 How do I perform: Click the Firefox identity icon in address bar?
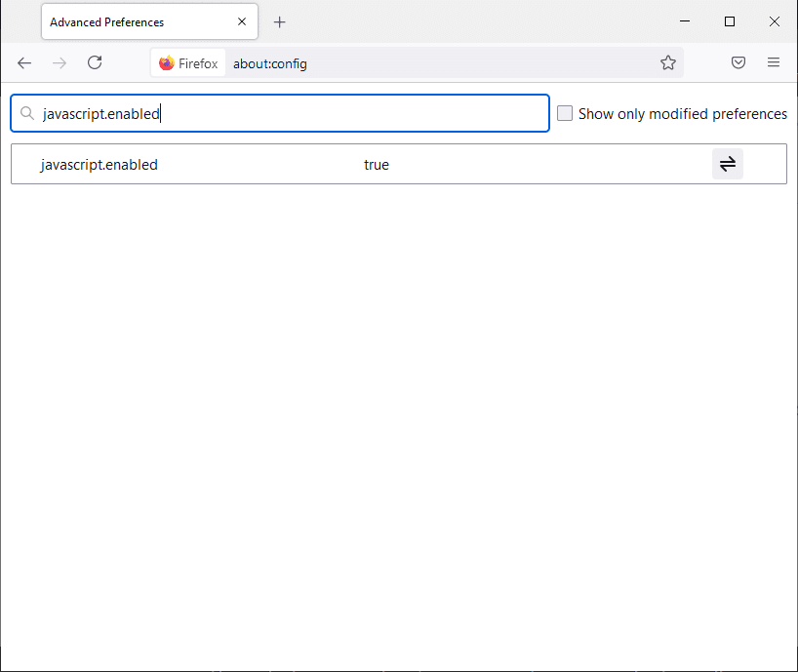point(188,63)
